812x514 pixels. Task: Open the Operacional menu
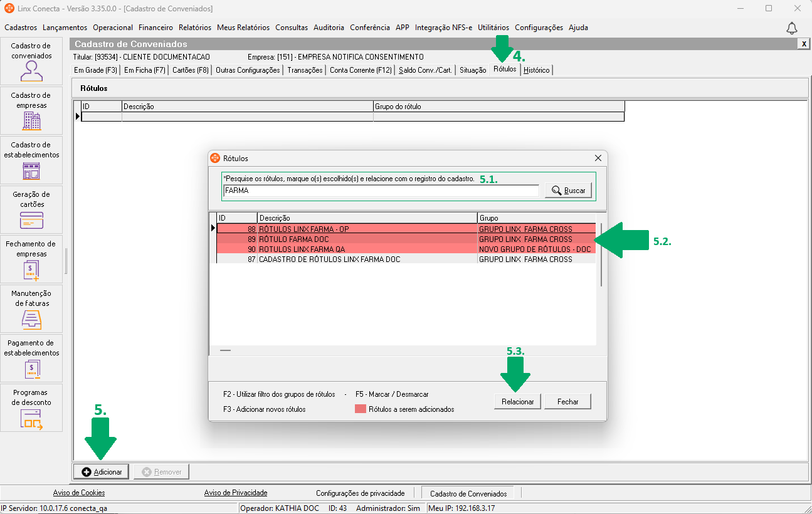tap(113, 28)
